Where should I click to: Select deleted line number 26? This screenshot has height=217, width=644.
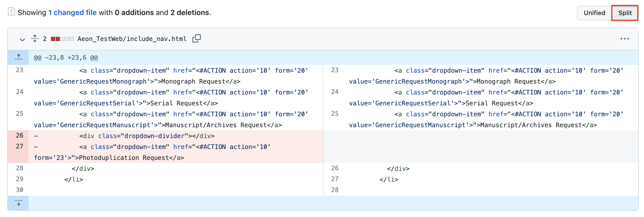(20, 135)
